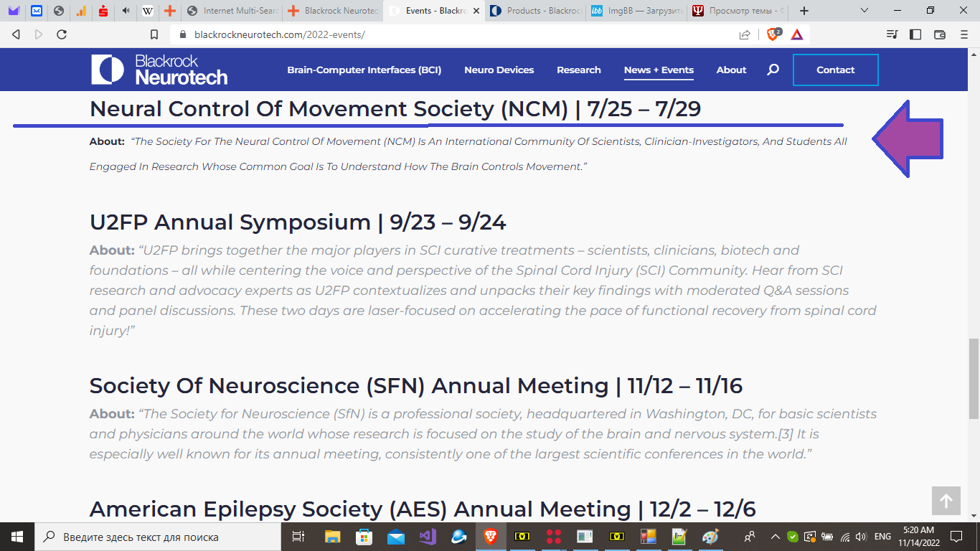Open the browser hamburger menu
The width and height of the screenshot is (980, 551).
[x=963, y=34]
